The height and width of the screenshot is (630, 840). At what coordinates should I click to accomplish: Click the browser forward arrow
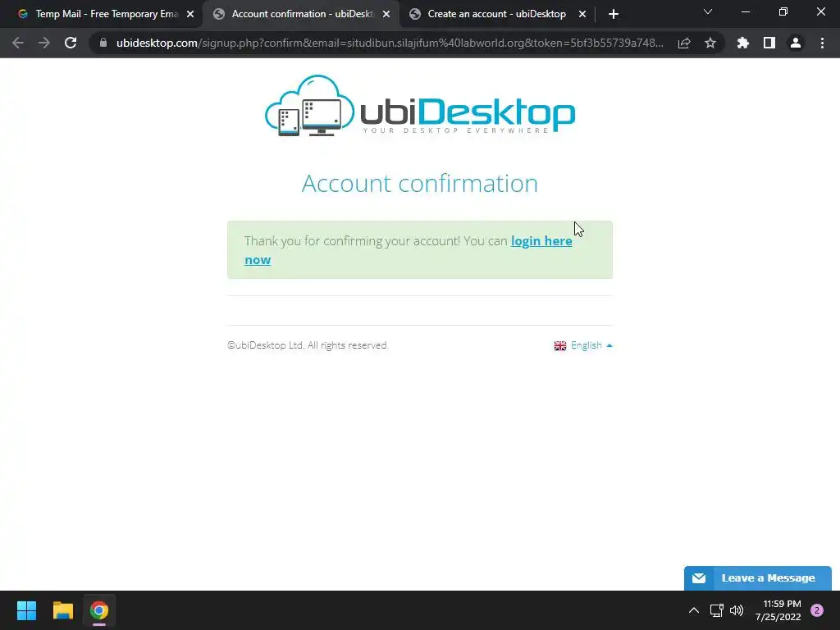(x=44, y=43)
